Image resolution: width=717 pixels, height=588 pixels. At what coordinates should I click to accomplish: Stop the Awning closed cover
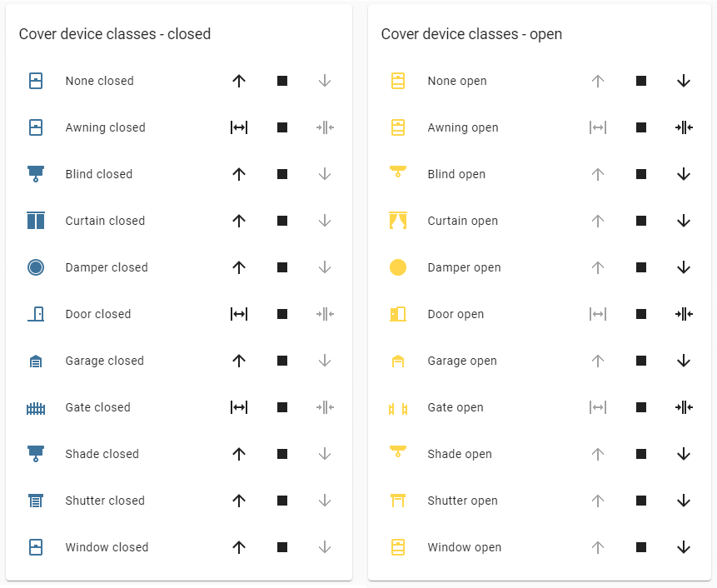(282, 127)
